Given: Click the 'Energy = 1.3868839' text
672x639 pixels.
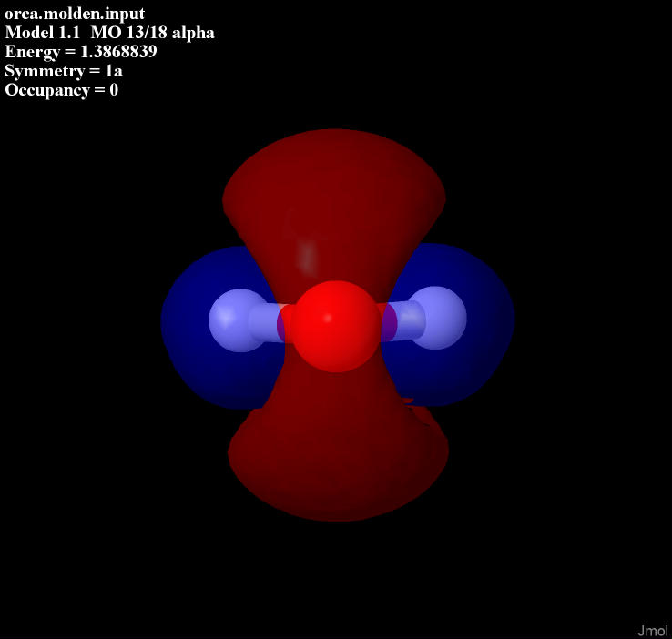Looking at the screenshot, I should pyautogui.click(x=81, y=52).
